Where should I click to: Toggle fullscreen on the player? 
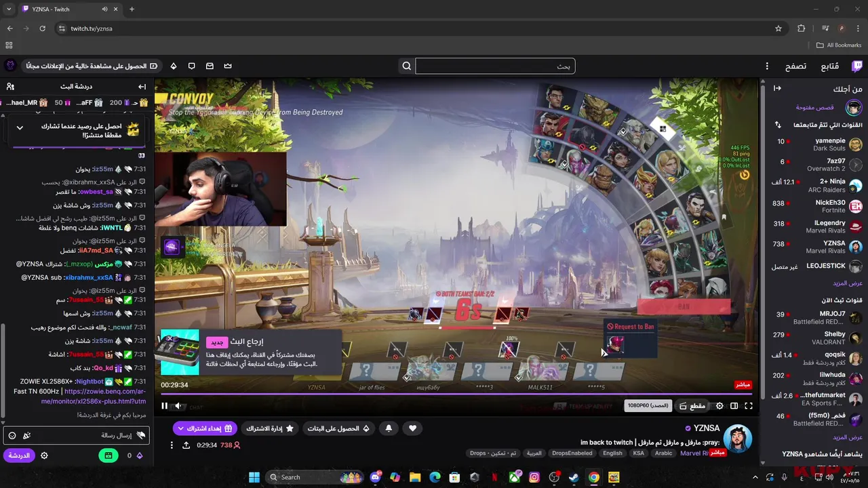(x=749, y=406)
